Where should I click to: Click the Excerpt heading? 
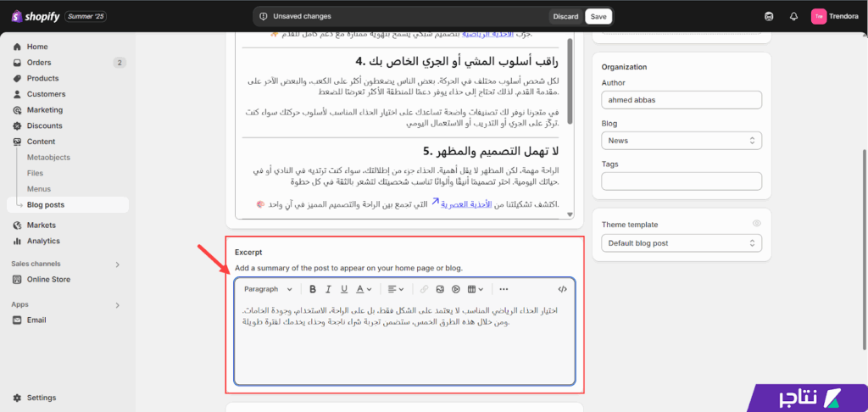point(248,252)
